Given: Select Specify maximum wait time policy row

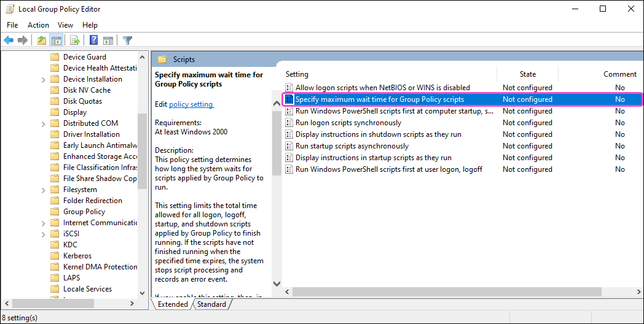Looking at the screenshot, I should [462, 99].
